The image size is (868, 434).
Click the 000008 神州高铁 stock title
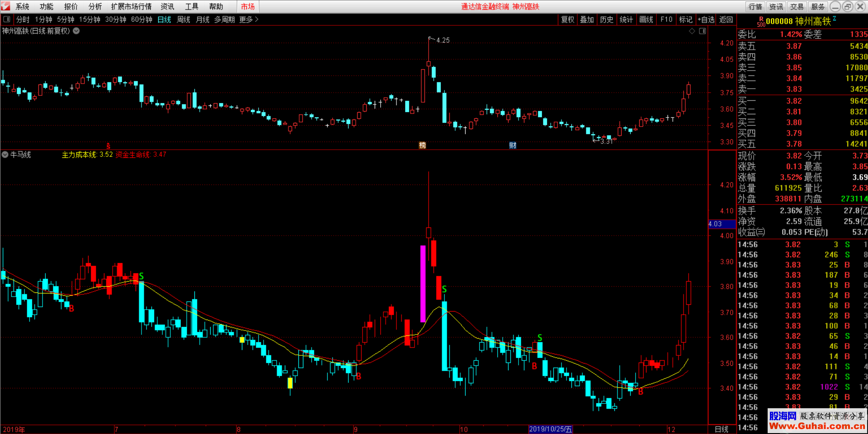[798, 21]
